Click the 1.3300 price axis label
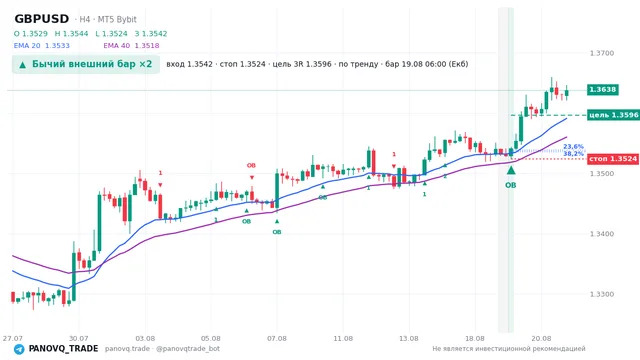Viewport: 640px width, 360px height. coord(602,294)
